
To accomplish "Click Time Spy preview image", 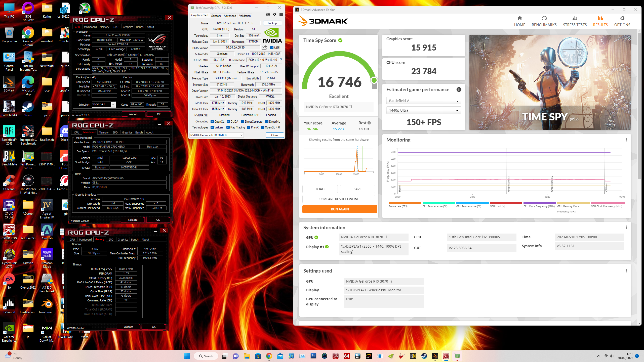I will (x=550, y=82).
